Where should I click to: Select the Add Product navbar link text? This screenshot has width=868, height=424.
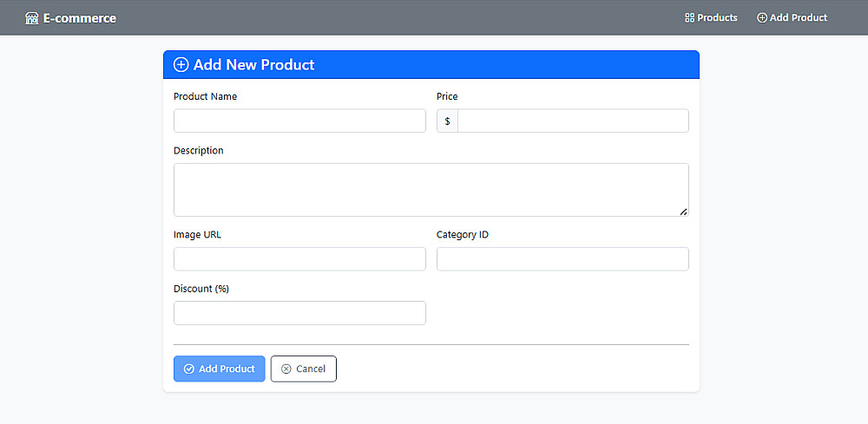(799, 17)
